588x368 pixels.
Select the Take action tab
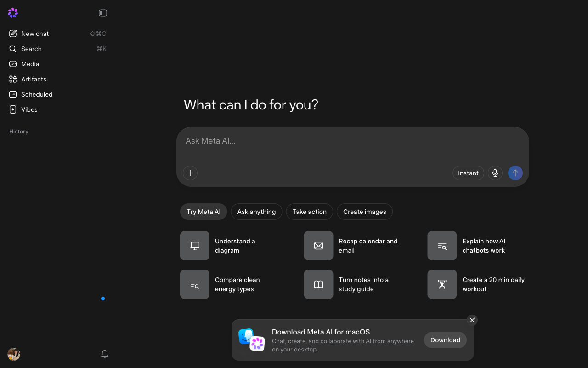pos(310,212)
